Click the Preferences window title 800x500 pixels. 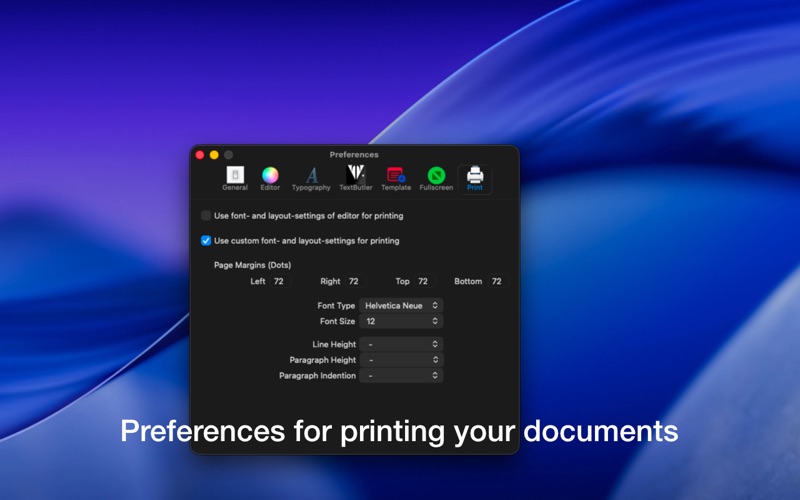pyautogui.click(x=354, y=155)
